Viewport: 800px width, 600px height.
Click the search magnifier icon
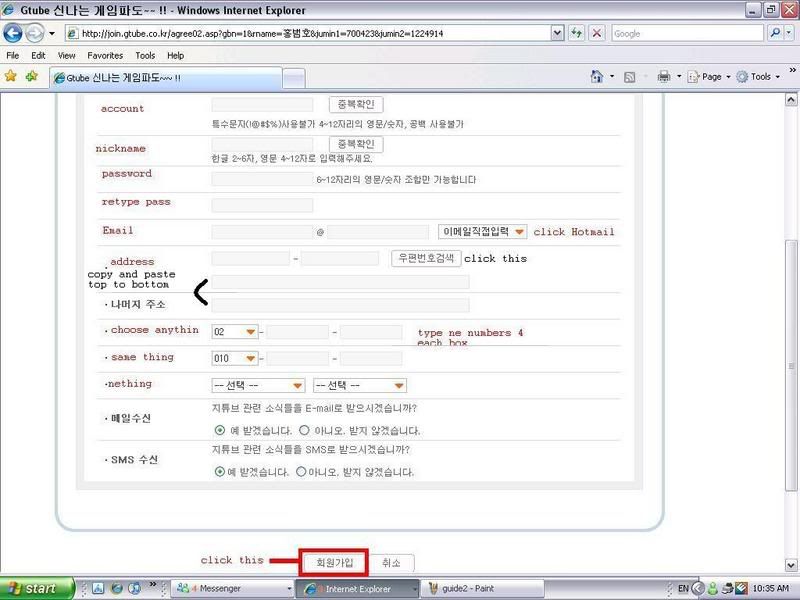[776, 33]
